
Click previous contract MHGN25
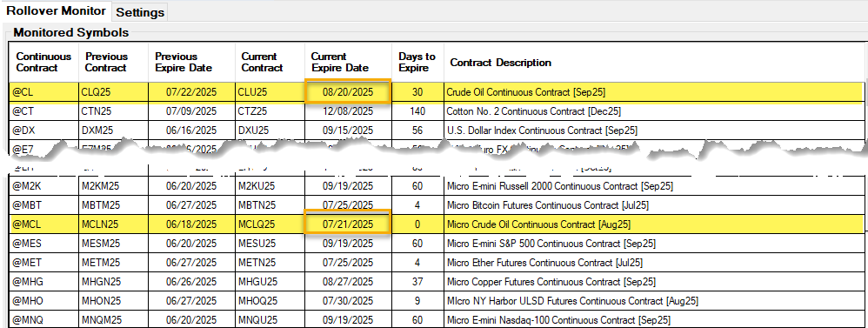pyautogui.click(x=114, y=282)
